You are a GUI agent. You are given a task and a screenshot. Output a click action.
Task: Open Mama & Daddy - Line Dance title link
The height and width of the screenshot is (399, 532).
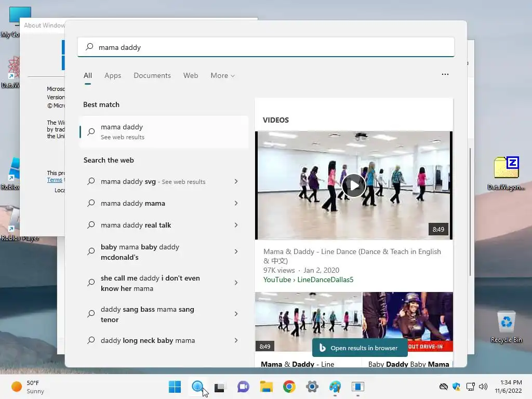pos(352,256)
